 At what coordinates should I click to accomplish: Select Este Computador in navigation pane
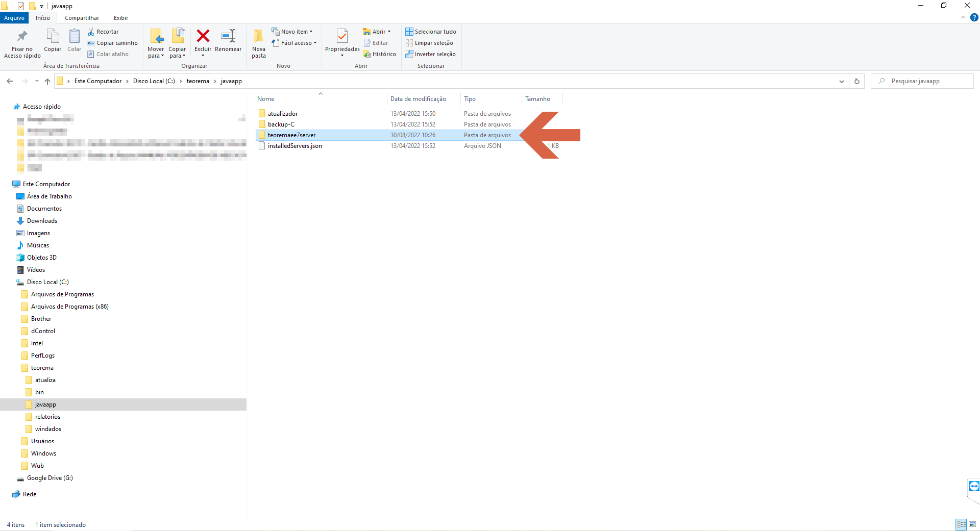click(x=46, y=184)
